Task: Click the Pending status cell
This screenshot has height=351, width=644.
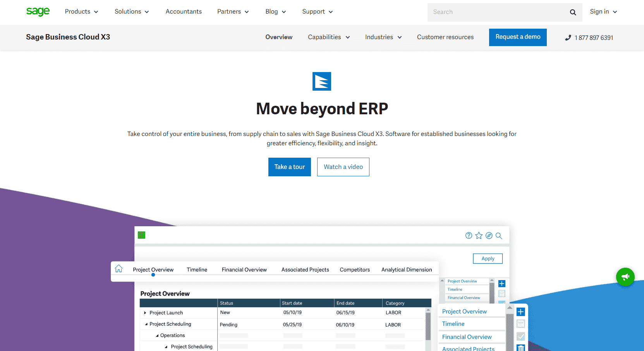Action: pos(228,325)
